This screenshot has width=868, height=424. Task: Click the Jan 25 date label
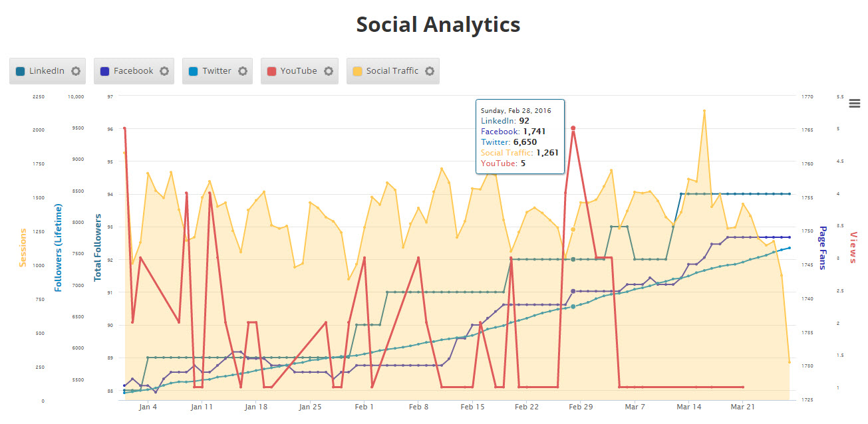[311, 406]
